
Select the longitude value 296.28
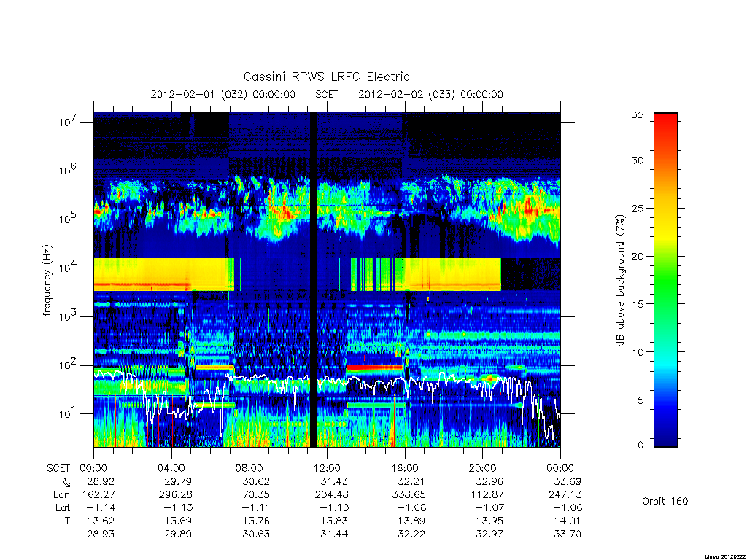(175, 495)
